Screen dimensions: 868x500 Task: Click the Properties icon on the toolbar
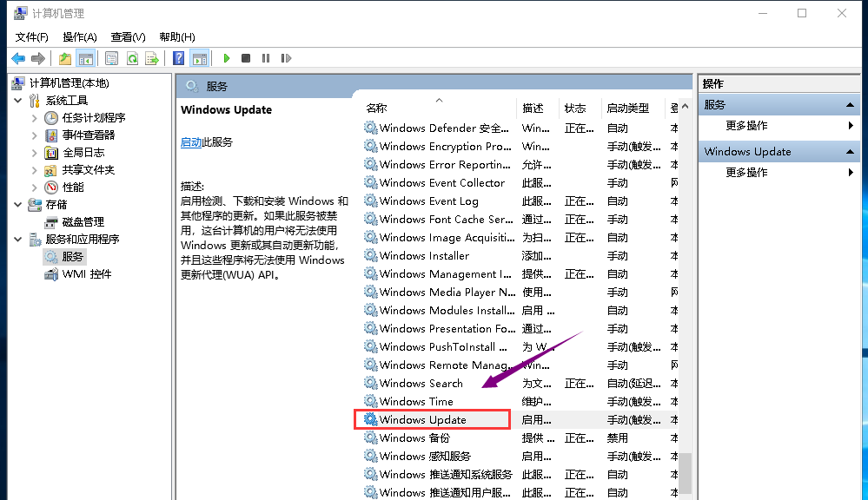(112, 58)
